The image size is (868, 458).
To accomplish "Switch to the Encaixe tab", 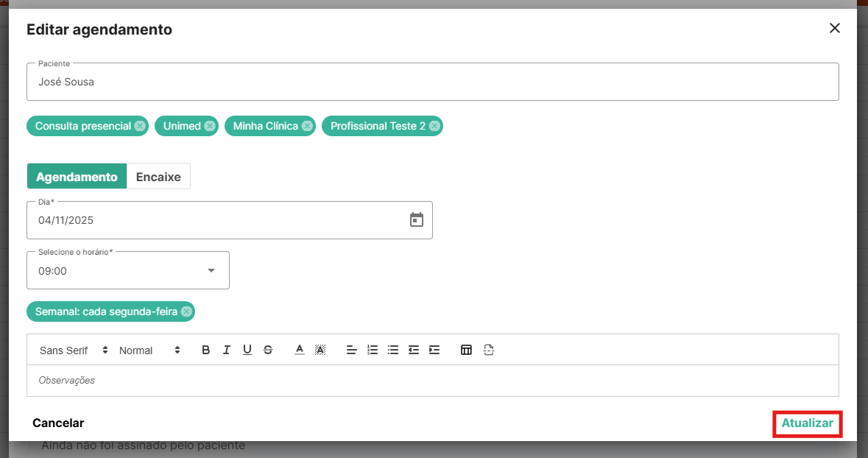I will pos(158,177).
